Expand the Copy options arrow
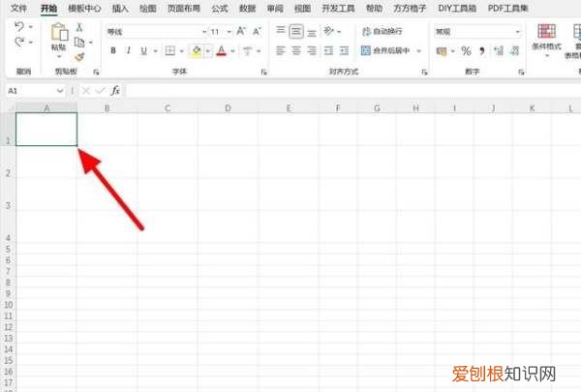 point(90,43)
